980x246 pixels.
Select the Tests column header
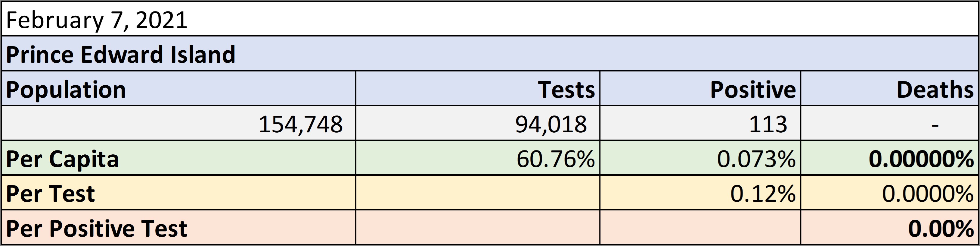pos(478,88)
